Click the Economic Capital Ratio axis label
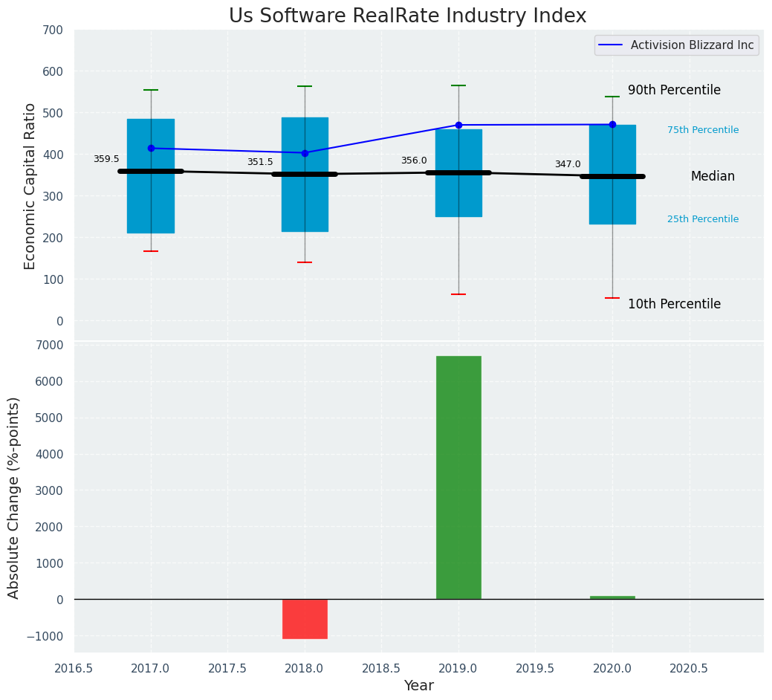The height and width of the screenshot is (700, 772). pyautogui.click(x=30, y=186)
